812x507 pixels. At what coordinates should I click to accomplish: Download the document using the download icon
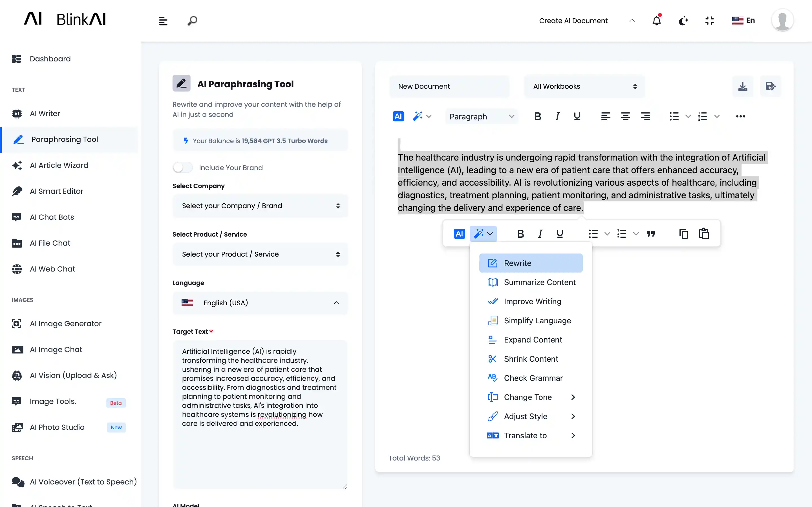(743, 86)
